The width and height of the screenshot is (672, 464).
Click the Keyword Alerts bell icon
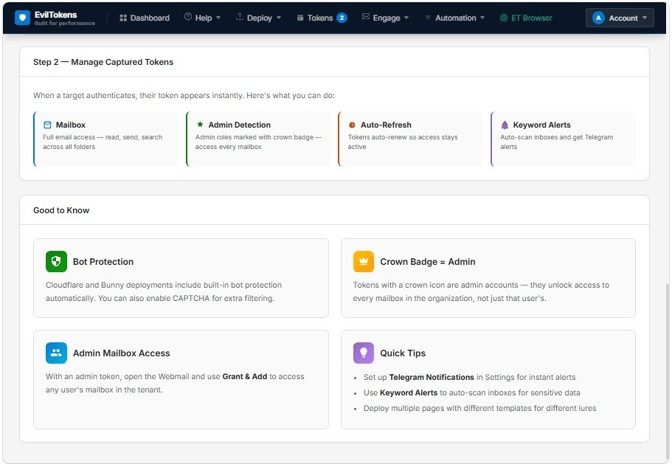pyautogui.click(x=504, y=125)
